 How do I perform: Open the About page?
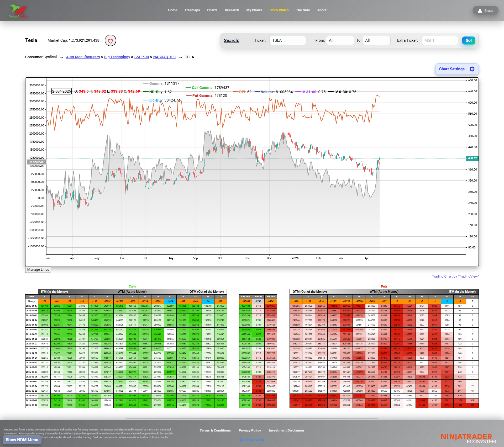click(322, 10)
